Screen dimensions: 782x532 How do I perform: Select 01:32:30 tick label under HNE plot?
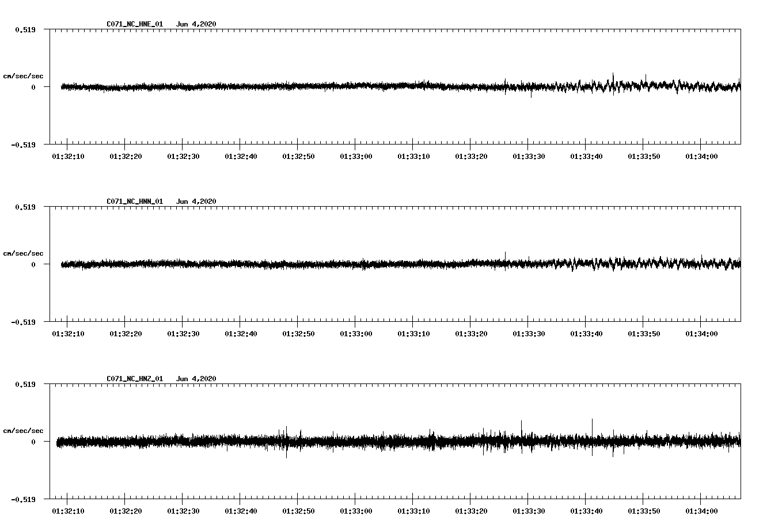point(183,156)
